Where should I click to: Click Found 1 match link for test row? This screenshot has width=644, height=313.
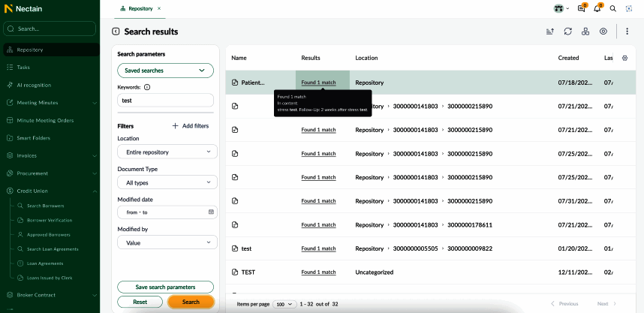(x=318, y=248)
